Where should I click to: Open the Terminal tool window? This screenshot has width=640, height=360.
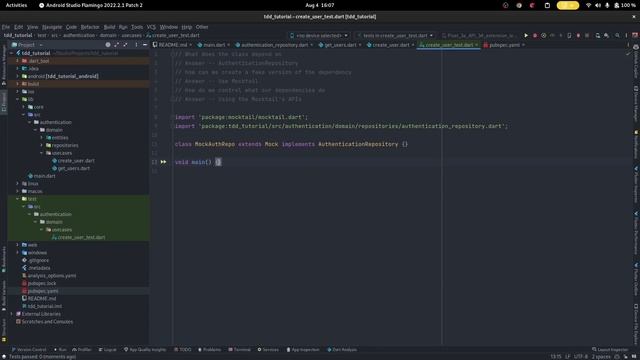click(x=240, y=350)
